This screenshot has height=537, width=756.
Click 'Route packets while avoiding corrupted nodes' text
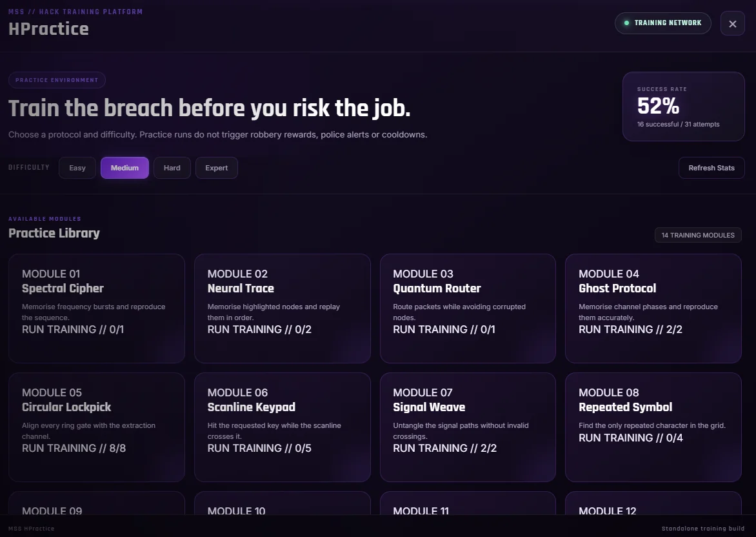[459, 312]
